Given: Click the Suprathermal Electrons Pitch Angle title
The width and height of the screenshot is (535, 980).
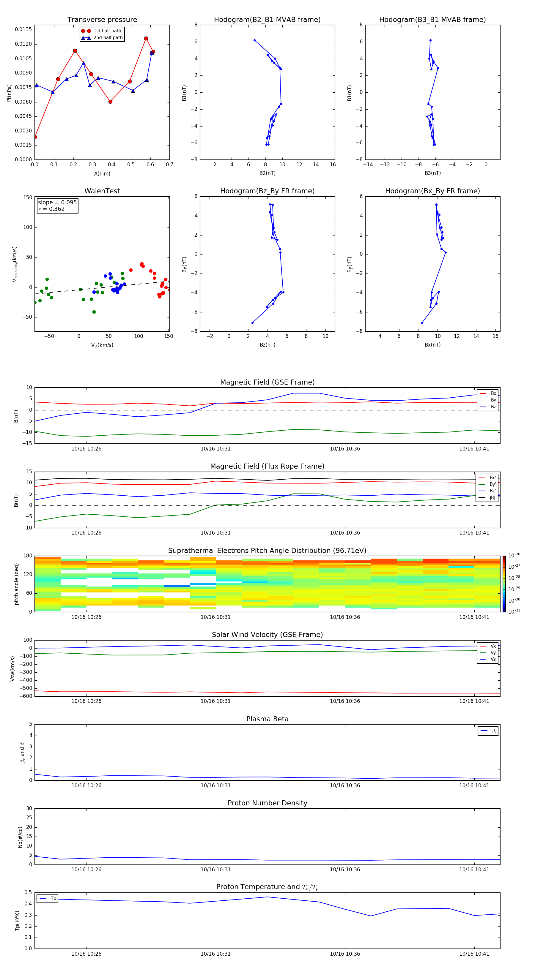Looking at the screenshot, I should coord(267,551).
